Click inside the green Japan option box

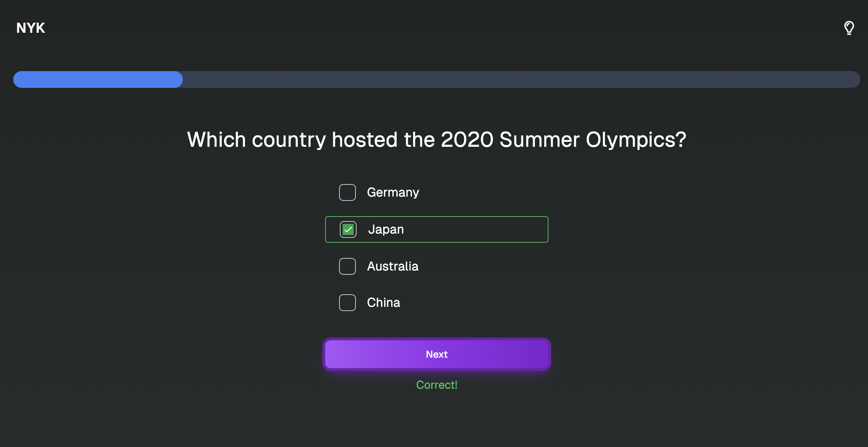[x=437, y=229]
